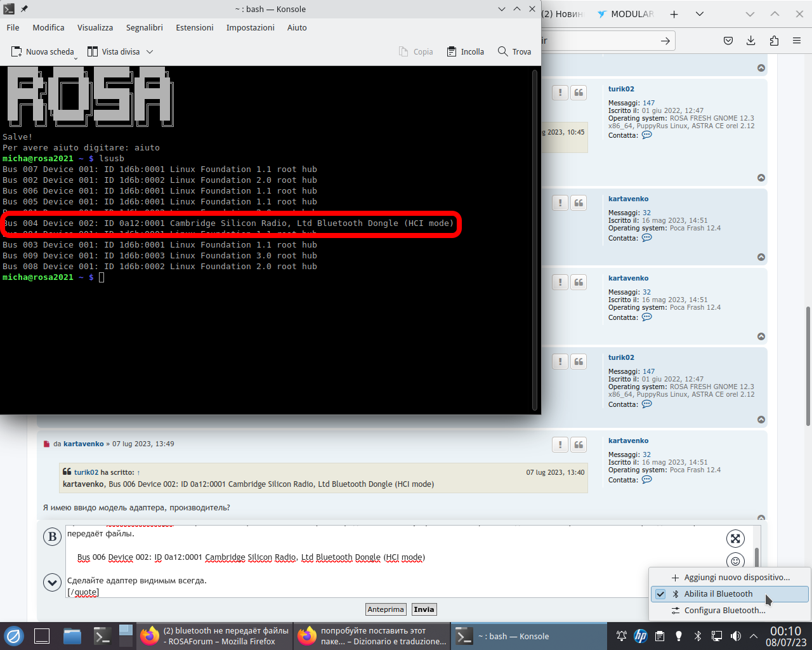Open the notifications bell in system tray

click(622, 636)
